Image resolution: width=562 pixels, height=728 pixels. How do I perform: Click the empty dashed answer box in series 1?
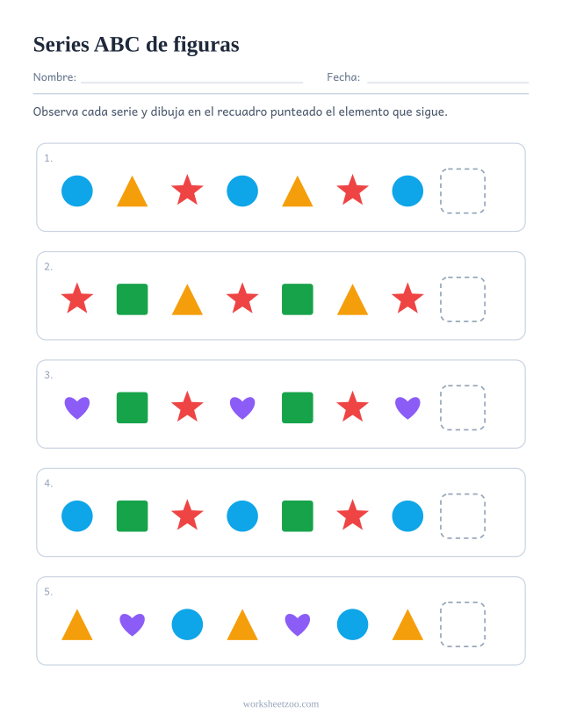pos(463,191)
